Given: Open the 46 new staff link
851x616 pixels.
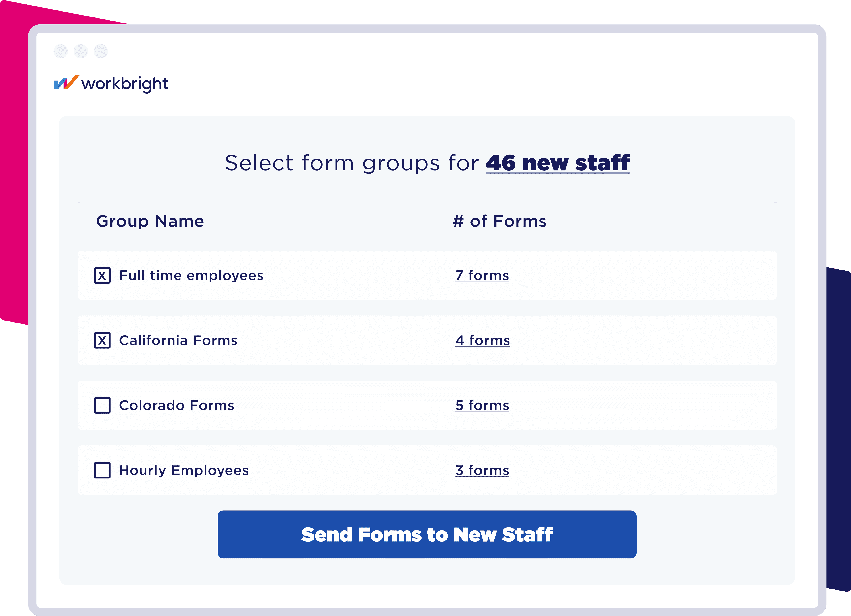Looking at the screenshot, I should (557, 163).
